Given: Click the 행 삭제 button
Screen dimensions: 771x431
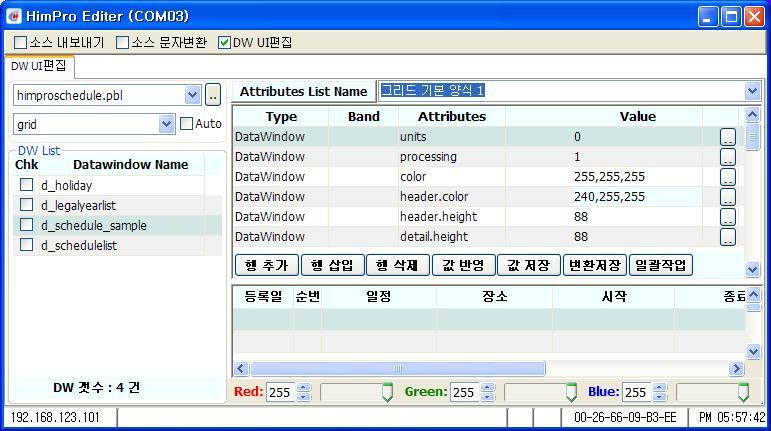Looking at the screenshot, I should [x=398, y=265].
